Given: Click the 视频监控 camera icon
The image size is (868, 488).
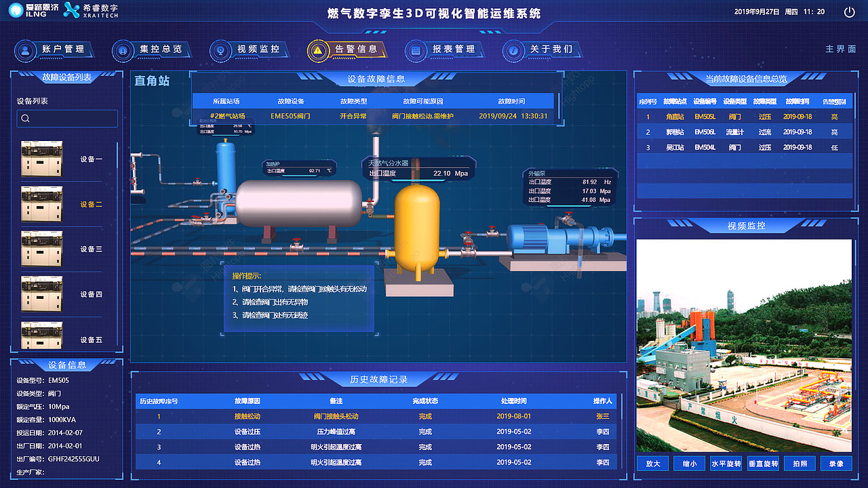Looking at the screenshot, I should 220,50.
